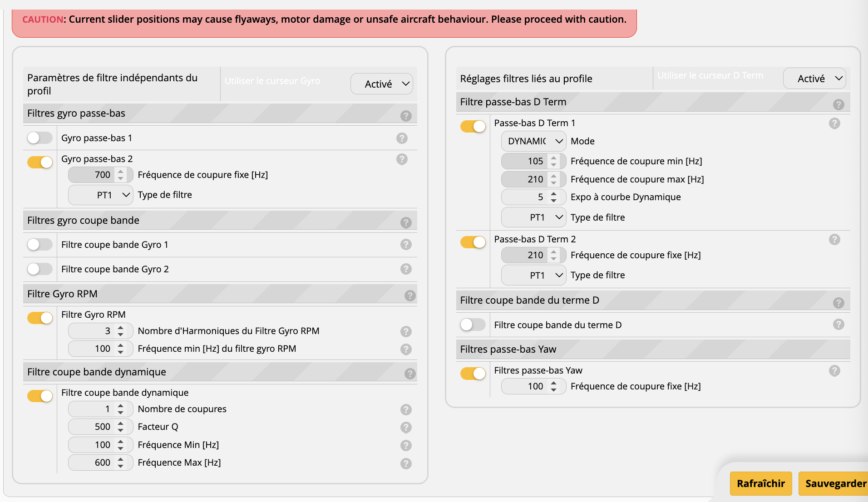This screenshot has height=502, width=868.
Task: Turn on Filtre coupe bande du terme D
Action: pyautogui.click(x=473, y=325)
